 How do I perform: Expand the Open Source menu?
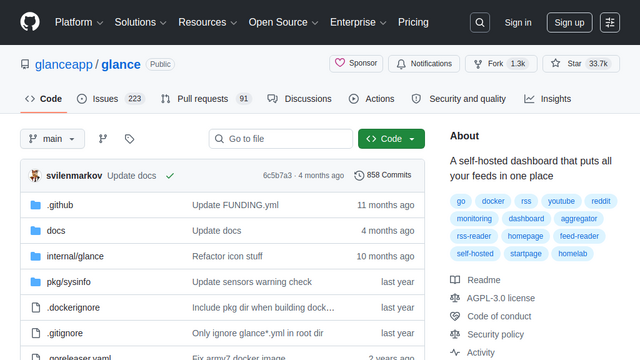pos(283,22)
